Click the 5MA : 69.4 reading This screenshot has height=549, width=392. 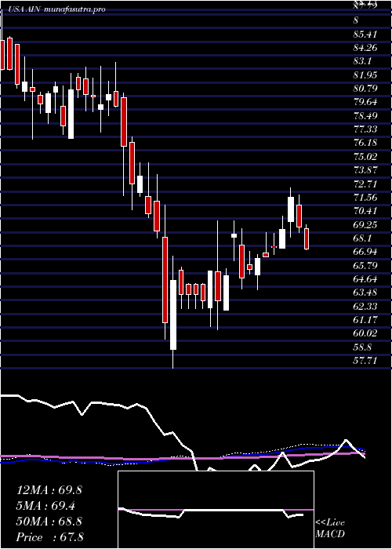coord(46,507)
